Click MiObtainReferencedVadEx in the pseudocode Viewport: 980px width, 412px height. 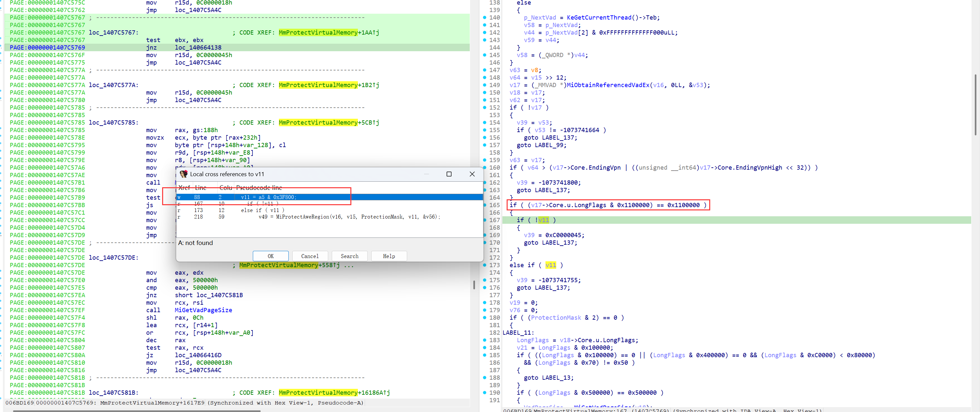(608, 85)
